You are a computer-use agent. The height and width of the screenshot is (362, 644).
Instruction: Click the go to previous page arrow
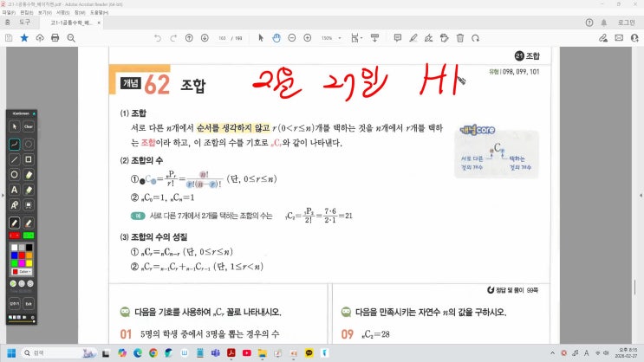(x=189, y=38)
